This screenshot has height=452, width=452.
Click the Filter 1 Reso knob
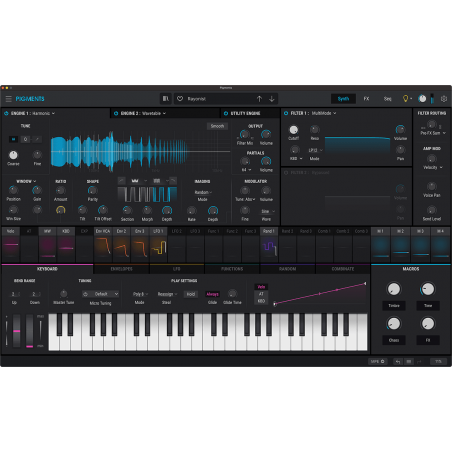coord(315,129)
